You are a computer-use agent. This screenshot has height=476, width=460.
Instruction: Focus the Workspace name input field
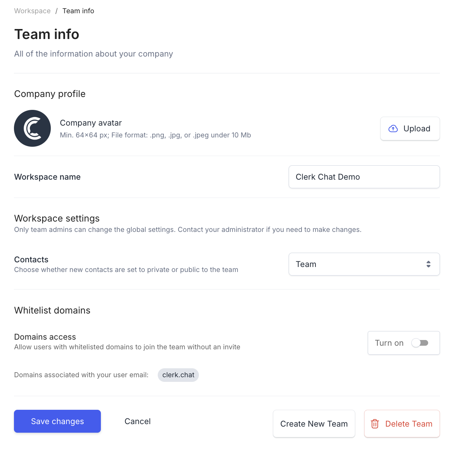(364, 177)
